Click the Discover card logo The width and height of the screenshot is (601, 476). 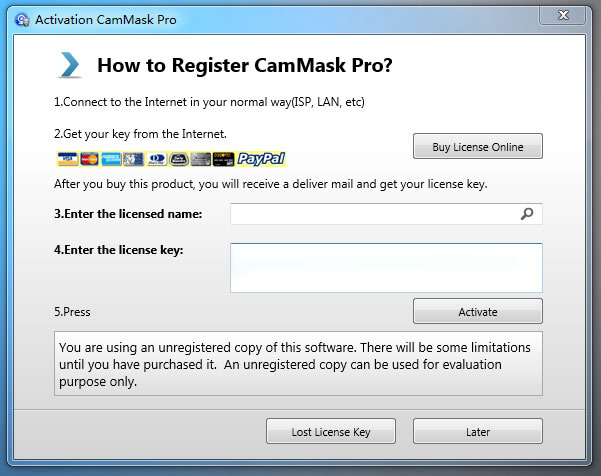click(223, 159)
